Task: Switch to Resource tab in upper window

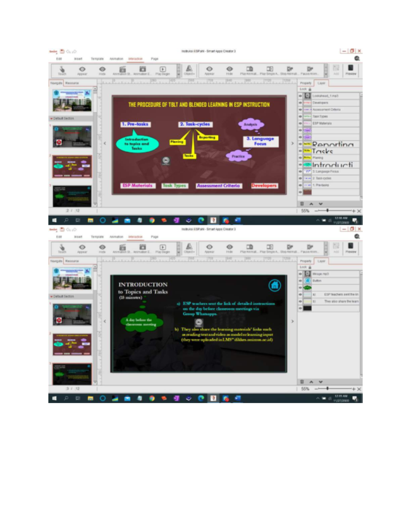Action: [72, 83]
